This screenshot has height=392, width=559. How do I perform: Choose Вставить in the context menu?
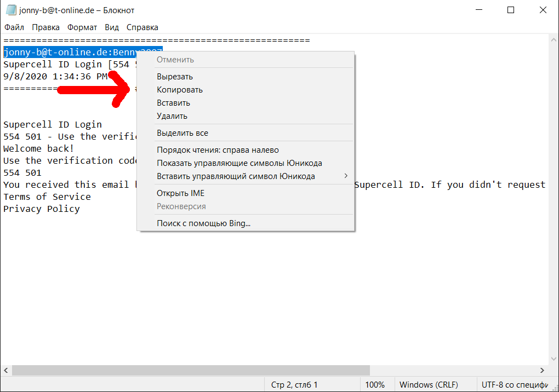click(173, 103)
